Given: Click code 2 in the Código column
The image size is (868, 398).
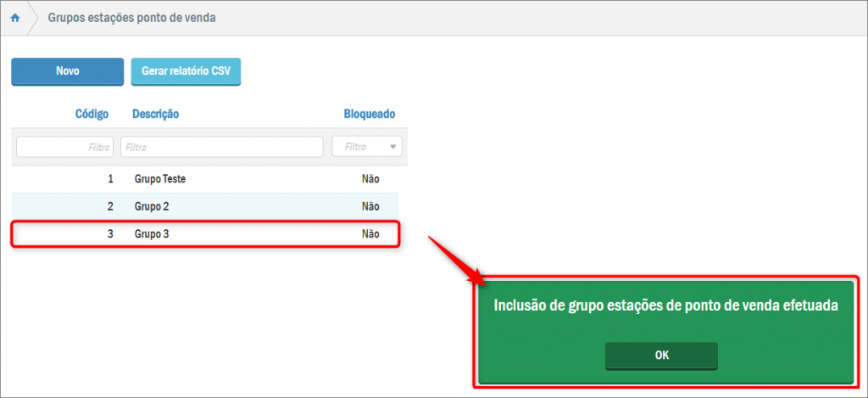Looking at the screenshot, I should coord(110,206).
